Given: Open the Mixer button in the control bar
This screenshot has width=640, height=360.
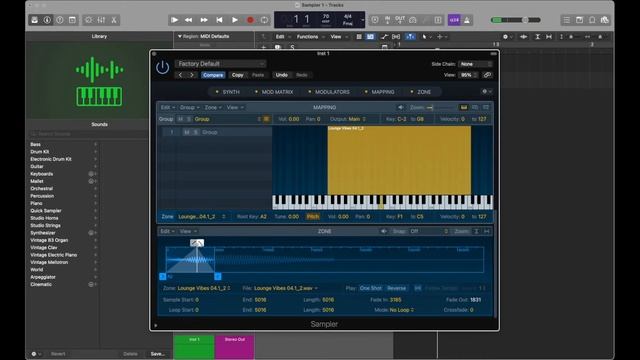Looking at the screenshot, I should click(x=101, y=20).
